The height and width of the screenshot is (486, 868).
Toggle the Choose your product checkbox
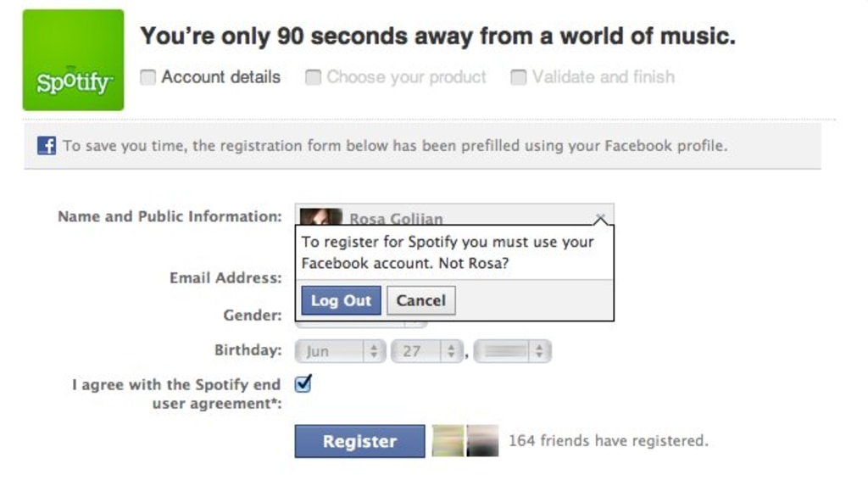(x=313, y=77)
